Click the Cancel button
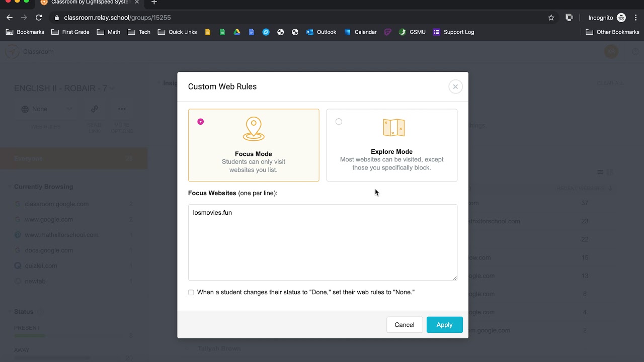This screenshot has height=362, width=644. (x=404, y=325)
